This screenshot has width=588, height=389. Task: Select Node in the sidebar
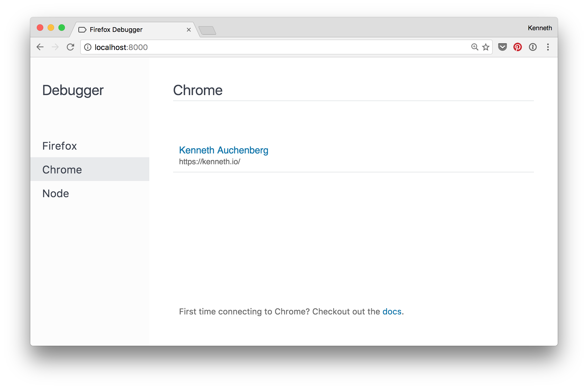56,193
